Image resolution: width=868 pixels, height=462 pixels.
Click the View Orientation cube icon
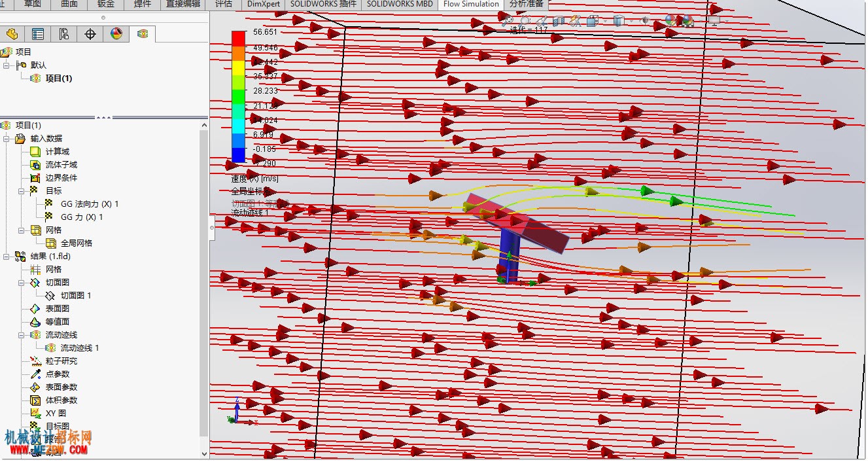pos(593,21)
